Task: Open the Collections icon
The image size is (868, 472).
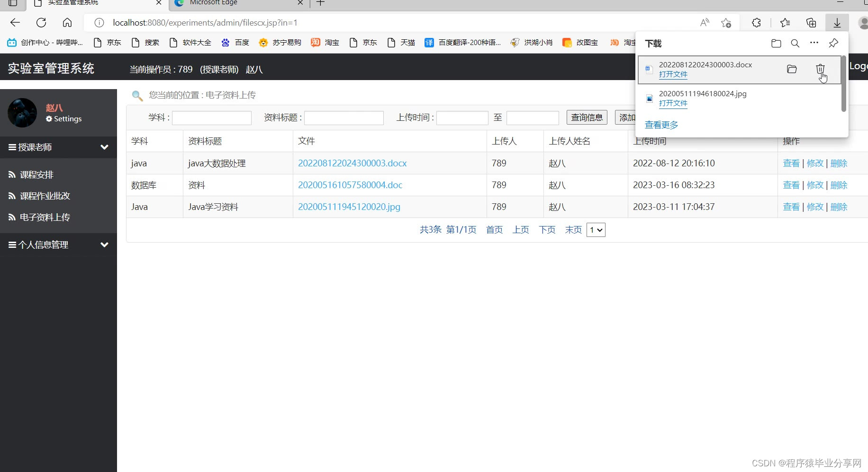Action: [811, 22]
